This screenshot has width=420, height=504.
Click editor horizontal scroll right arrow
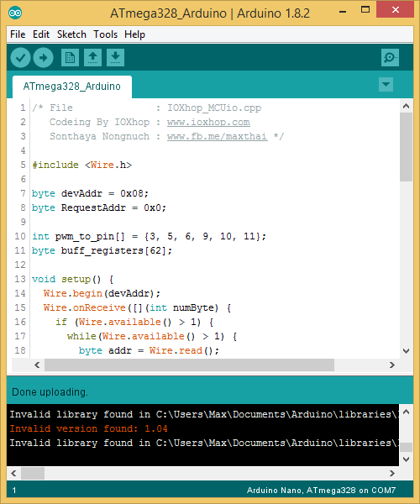click(392, 365)
